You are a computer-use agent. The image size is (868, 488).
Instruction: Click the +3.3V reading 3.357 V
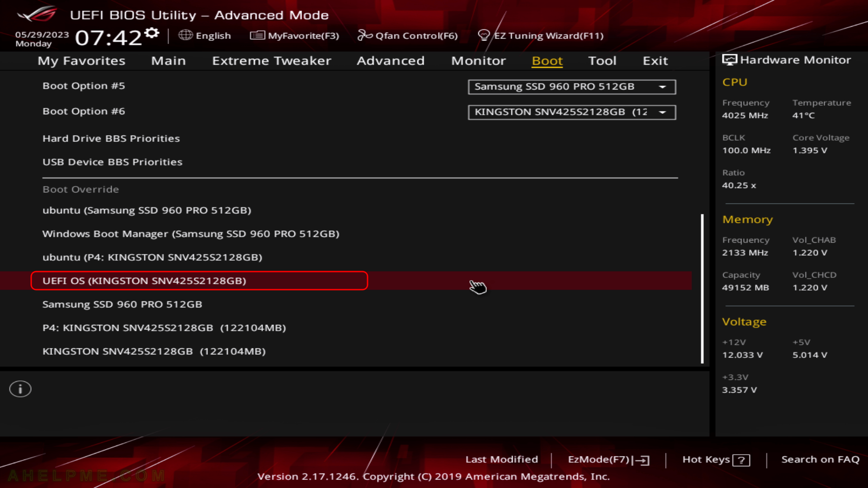coord(739,390)
